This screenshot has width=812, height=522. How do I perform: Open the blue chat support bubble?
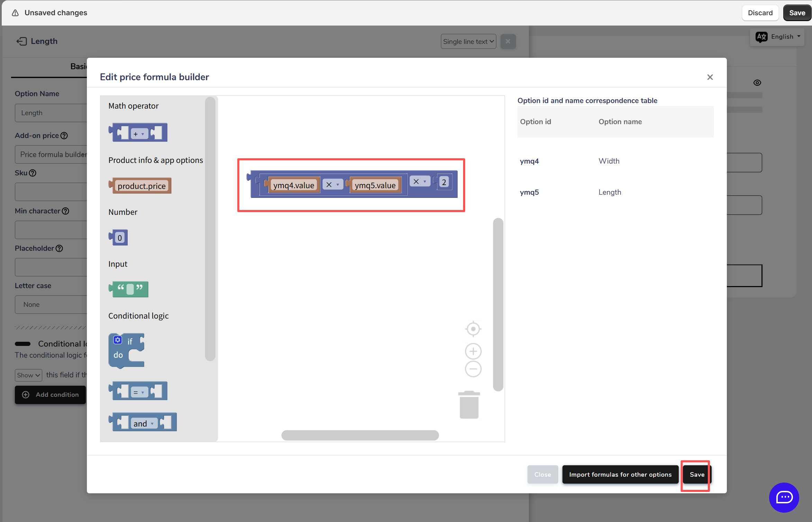point(784,497)
